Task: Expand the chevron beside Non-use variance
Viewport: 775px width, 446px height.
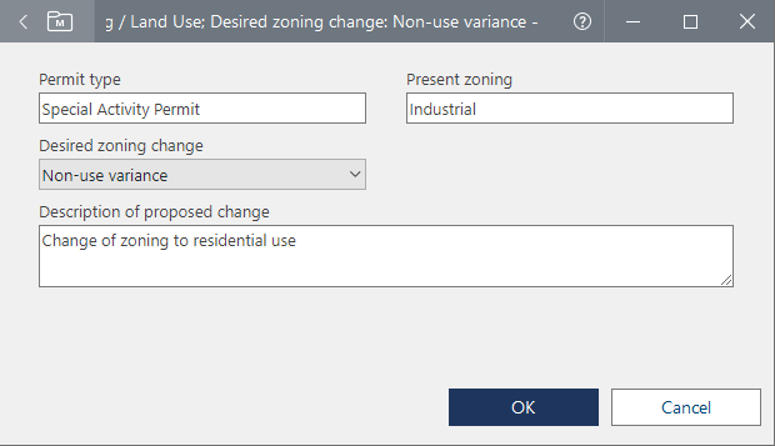Action: pyautogui.click(x=354, y=175)
